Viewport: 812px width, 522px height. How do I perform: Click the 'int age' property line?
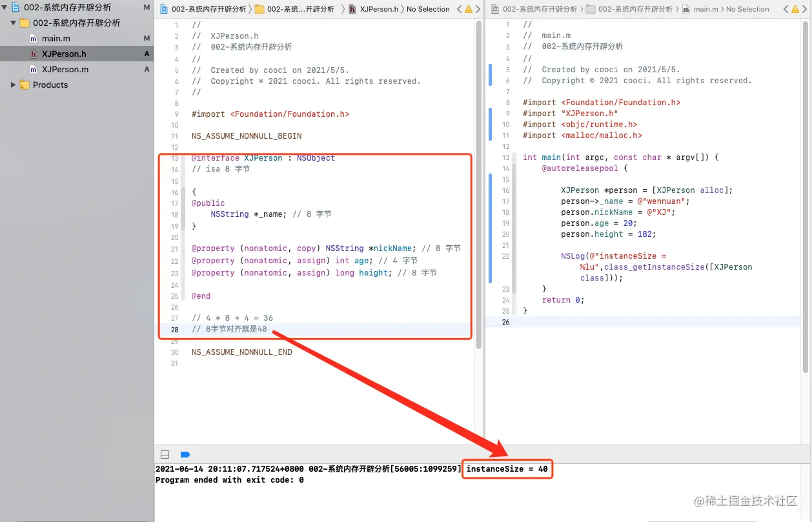[x=305, y=261]
